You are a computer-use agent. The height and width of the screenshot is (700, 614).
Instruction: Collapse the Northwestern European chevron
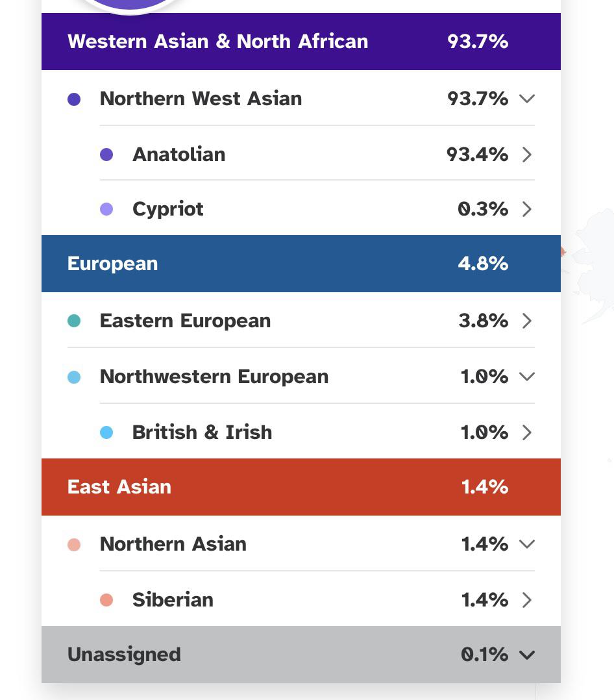click(527, 377)
